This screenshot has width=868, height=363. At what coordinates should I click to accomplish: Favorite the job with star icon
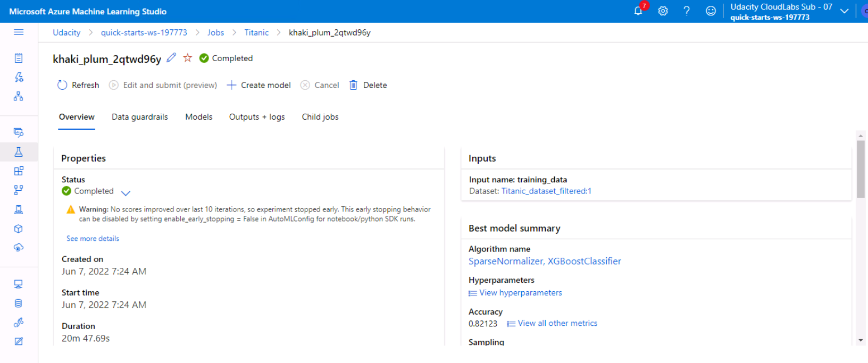pyautogui.click(x=188, y=58)
